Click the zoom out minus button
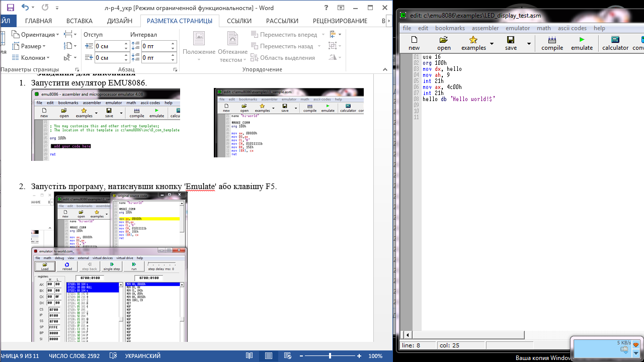This screenshot has width=644, height=362. point(300,356)
